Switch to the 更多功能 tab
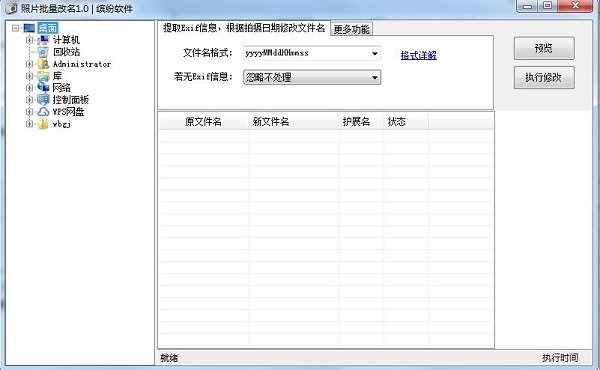Viewport: 600px width, 370px height. coord(352,29)
